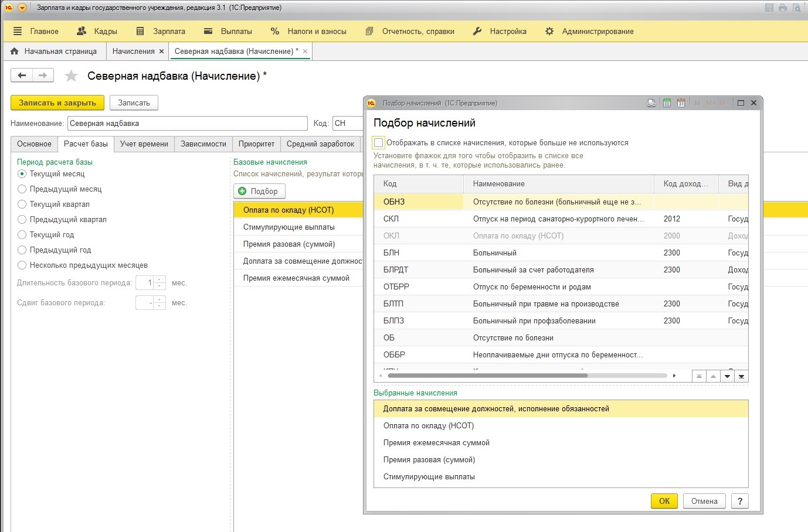Sort by the Код column header
Image resolution: width=808 pixels, height=532 pixels.
pyautogui.click(x=419, y=183)
